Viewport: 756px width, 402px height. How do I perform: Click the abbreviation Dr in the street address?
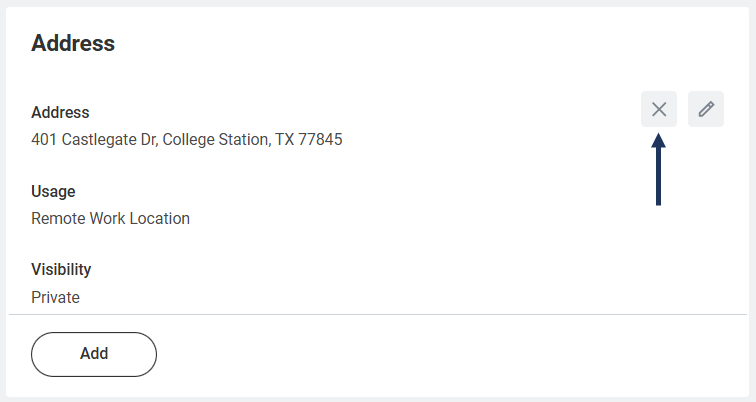tap(147, 140)
